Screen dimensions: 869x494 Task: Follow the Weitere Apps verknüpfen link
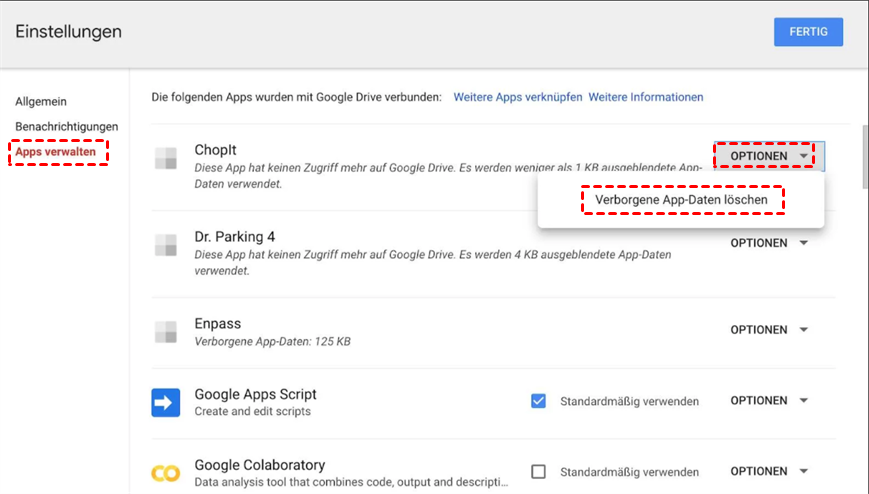pos(517,97)
